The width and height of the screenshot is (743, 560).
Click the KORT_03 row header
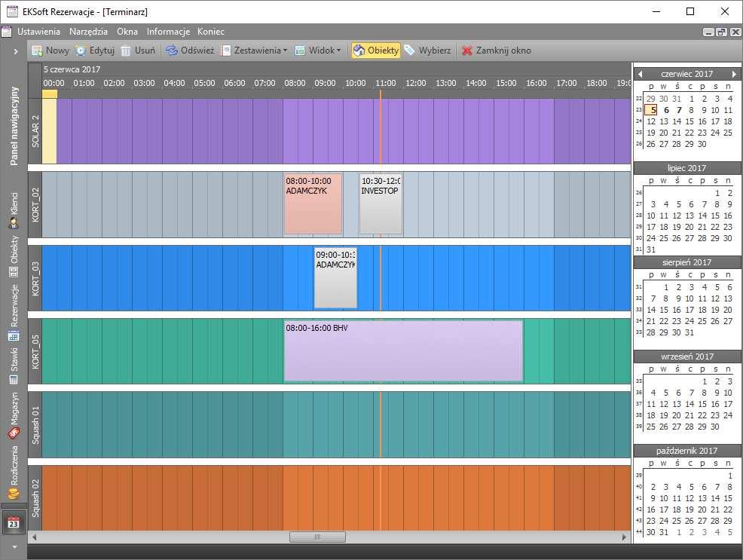pyautogui.click(x=35, y=278)
